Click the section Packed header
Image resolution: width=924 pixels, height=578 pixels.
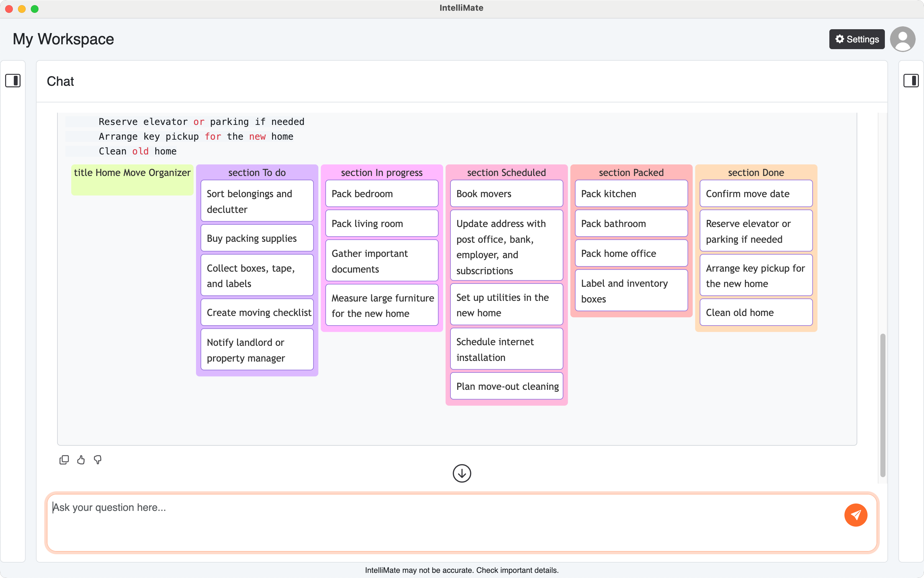pos(631,172)
